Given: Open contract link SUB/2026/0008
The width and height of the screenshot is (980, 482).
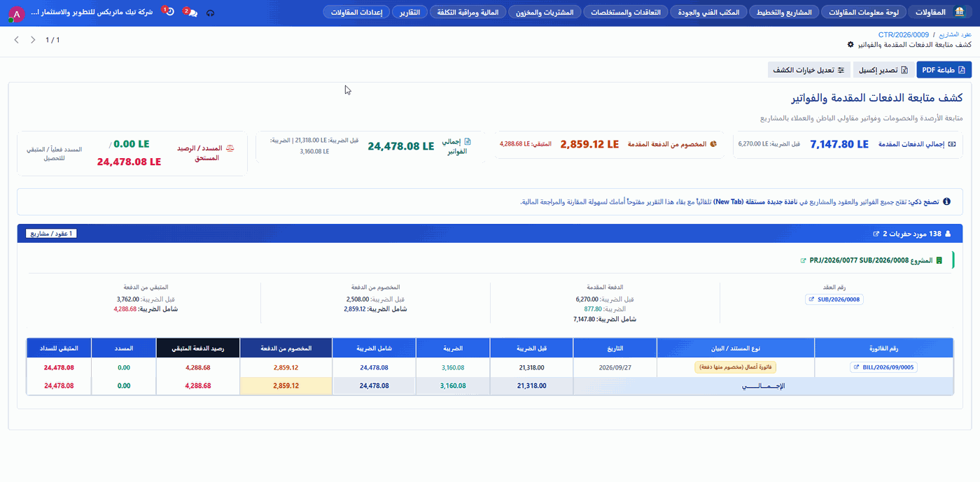Looking at the screenshot, I should [x=834, y=299].
